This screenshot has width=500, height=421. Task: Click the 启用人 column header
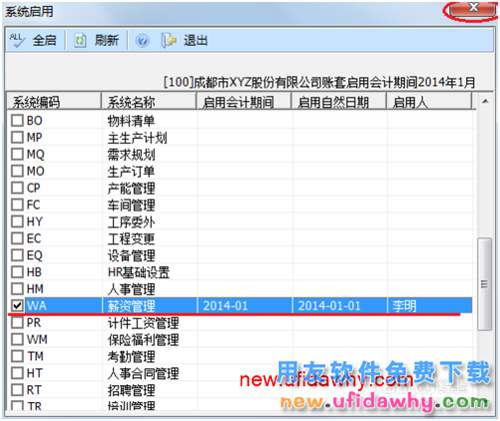(x=429, y=102)
